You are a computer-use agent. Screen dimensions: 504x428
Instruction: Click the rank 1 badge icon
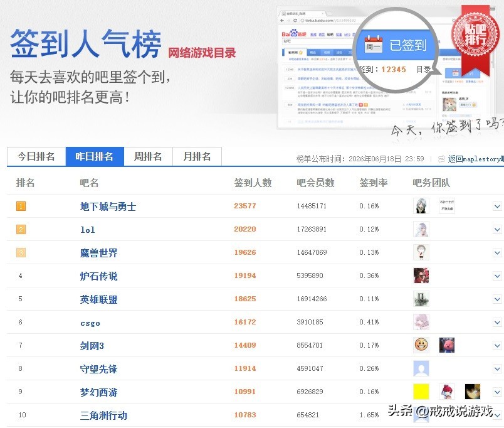[x=21, y=206]
